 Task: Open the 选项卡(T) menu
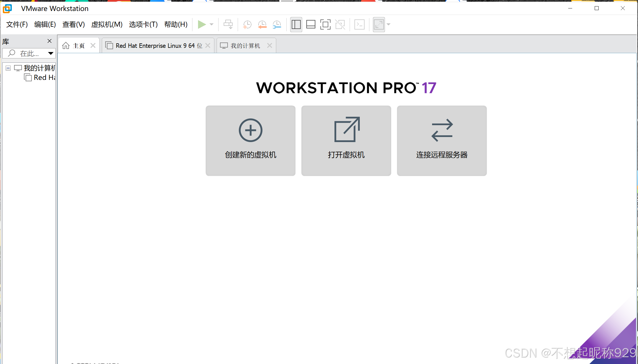(143, 24)
